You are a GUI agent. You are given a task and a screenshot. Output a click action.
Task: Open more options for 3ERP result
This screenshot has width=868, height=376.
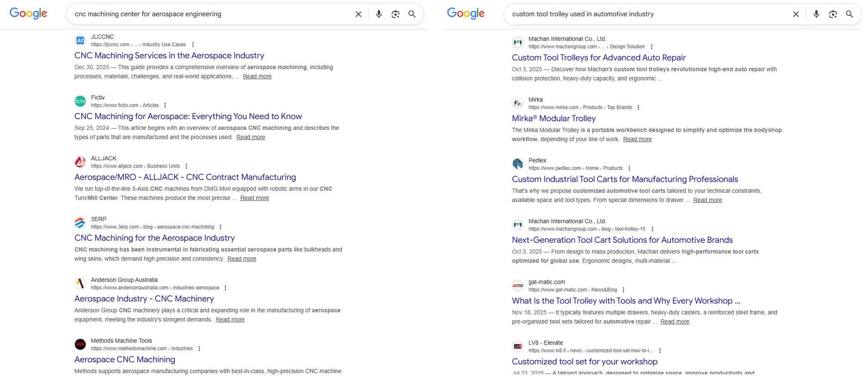coord(221,227)
